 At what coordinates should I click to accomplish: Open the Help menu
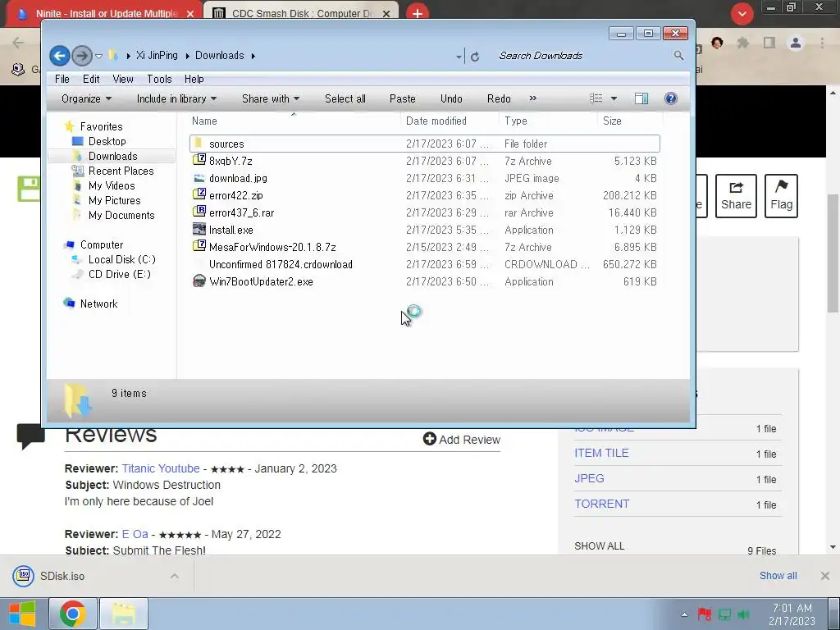coord(194,80)
